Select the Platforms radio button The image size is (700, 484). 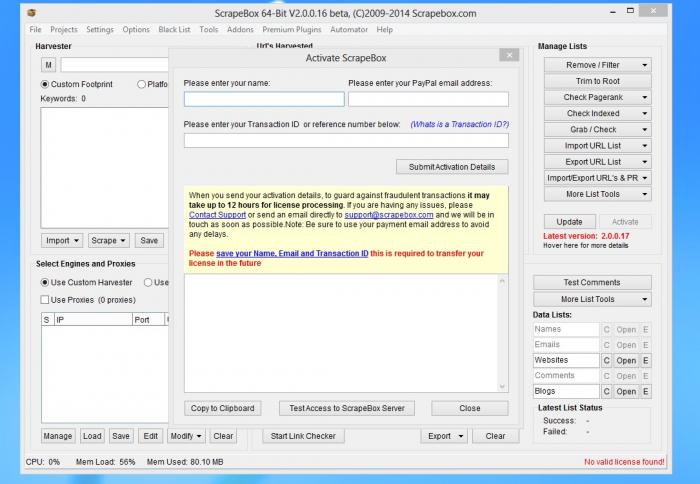coord(142,84)
